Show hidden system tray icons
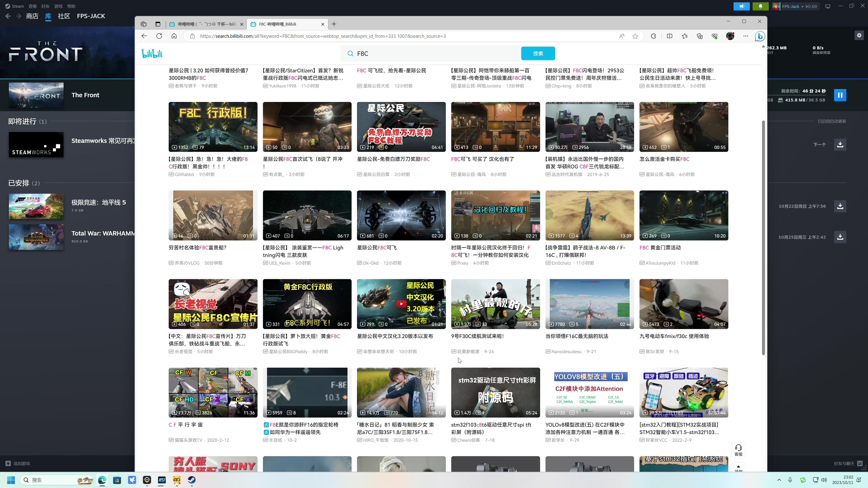This screenshot has height=488, width=868. 779,480
